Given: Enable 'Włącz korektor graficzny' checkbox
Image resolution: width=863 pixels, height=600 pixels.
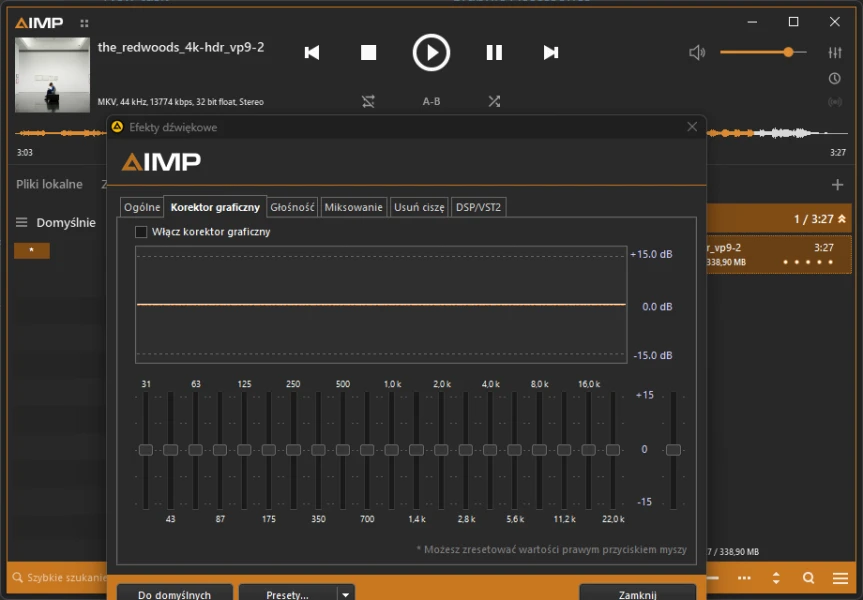Looking at the screenshot, I should [141, 232].
